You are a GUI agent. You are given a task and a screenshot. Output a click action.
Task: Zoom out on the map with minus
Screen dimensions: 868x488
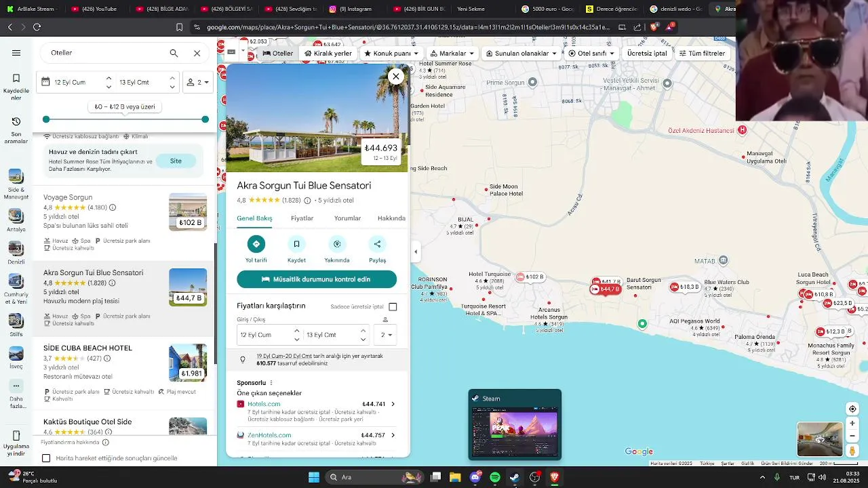click(852, 436)
